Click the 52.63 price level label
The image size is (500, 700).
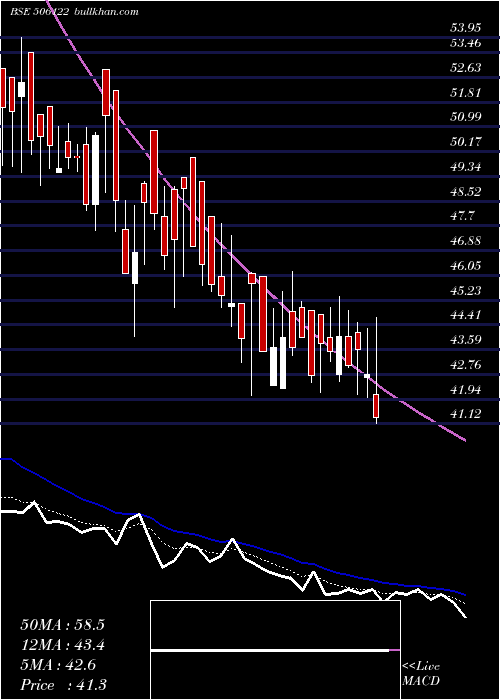click(466, 68)
